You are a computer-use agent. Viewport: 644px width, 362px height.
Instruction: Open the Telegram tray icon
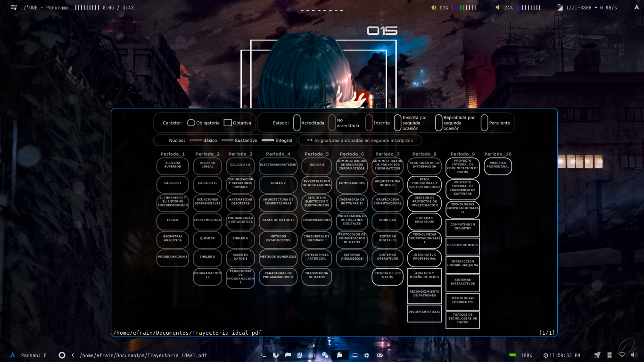597,355
